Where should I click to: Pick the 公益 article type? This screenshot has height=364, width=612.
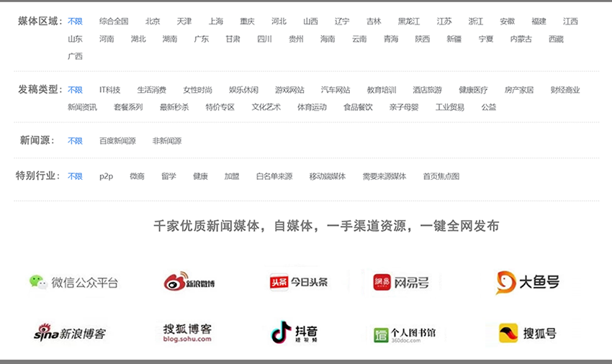489,107
